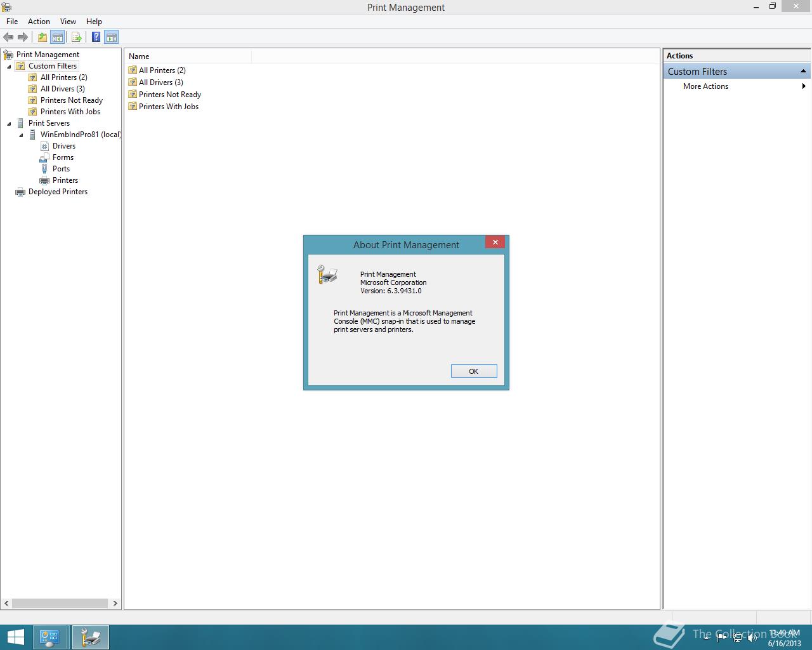
Task: Click the Export List toolbar icon
Action: [x=76, y=37]
